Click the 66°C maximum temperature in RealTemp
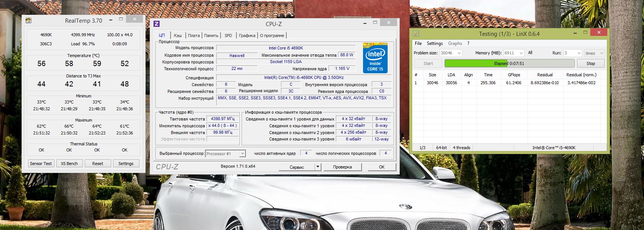 tap(69, 126)
